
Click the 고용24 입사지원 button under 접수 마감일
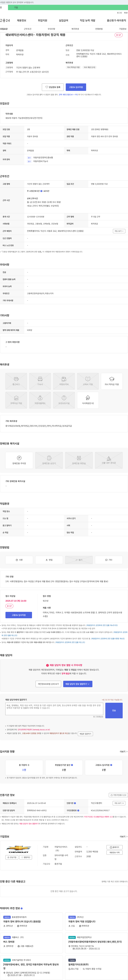[x=19, y=615]
